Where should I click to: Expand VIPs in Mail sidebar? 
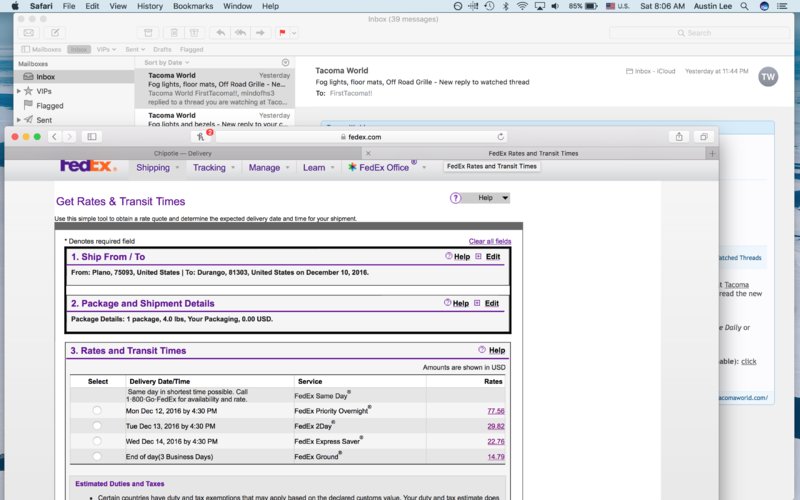coord(19,91)
